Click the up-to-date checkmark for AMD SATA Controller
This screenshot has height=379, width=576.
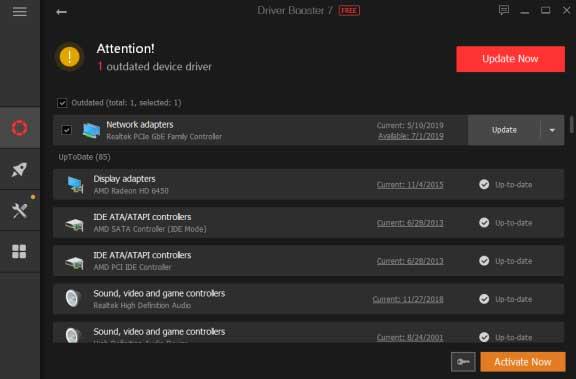coord(484,223)
